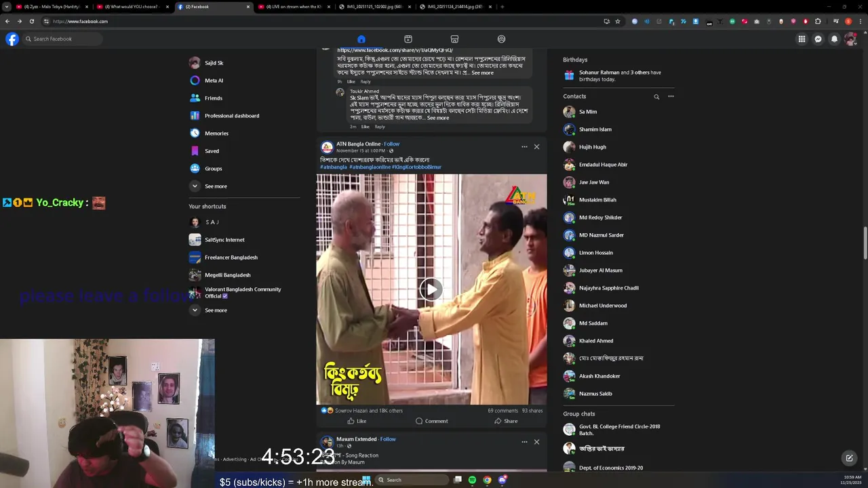Open the new message compose icon

click(x=849, y=458)
